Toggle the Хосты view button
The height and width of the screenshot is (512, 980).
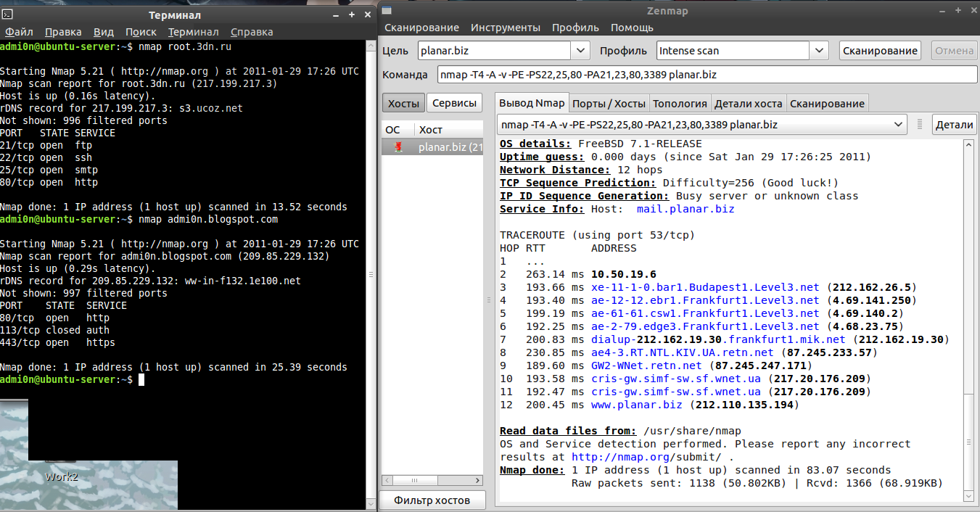(x=403, y=103)
